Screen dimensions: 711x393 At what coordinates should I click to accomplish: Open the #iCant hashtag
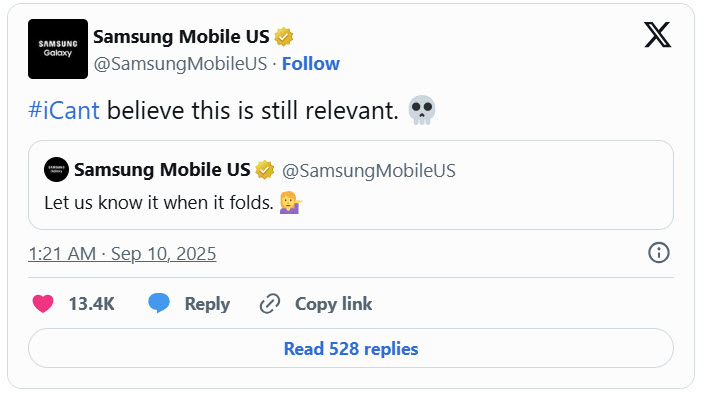click(x=63, y=110)
